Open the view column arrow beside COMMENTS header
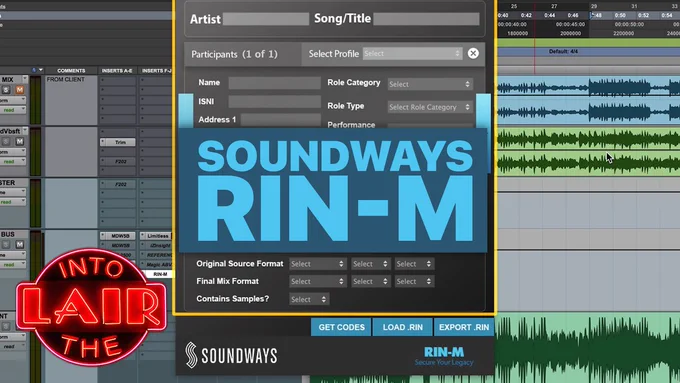This screenshot has width=680, height=383. pyautogui.click(x=41, y=70)
